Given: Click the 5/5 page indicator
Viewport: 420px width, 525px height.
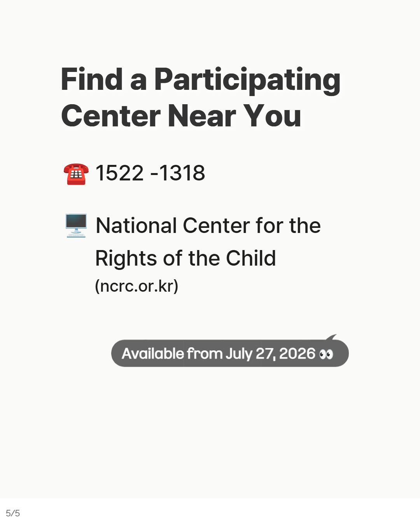Looking at the screenshot, I should coord(13,513).
